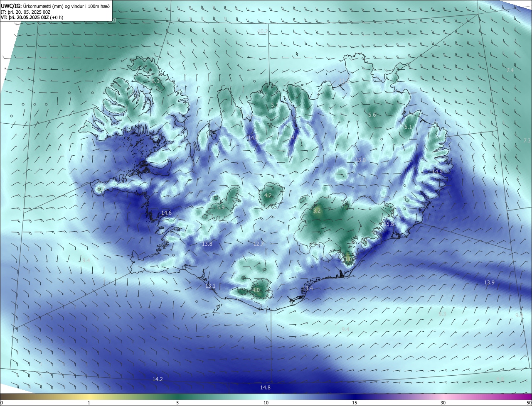The width and height of the screenshot is (532, 406).
Task: Click the 5.9 value on the map
Action: pyautogui.click(x=221, y=207)
